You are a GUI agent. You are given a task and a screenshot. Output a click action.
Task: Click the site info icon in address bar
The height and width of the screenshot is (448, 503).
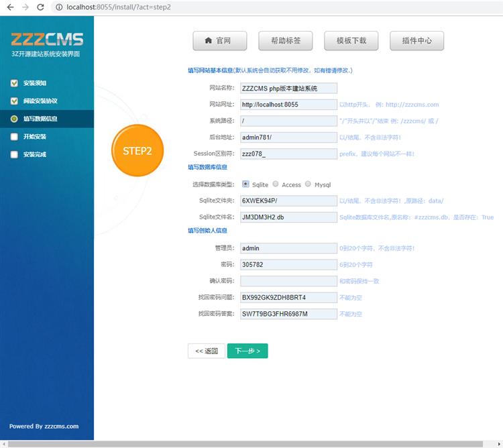pos(58,7)
